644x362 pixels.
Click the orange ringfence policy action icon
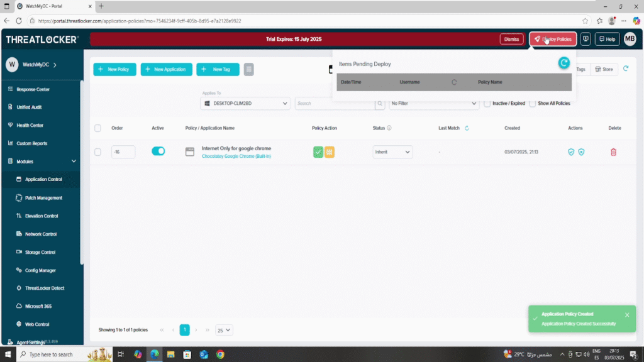(330, 152)
